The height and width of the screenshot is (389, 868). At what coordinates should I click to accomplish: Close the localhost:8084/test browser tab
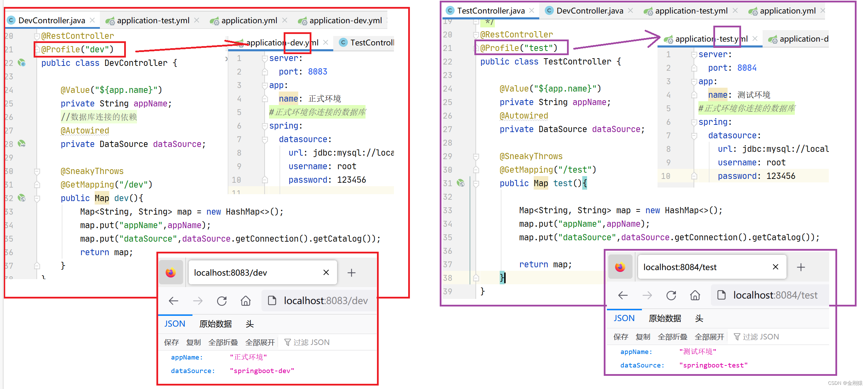(776, 267)
